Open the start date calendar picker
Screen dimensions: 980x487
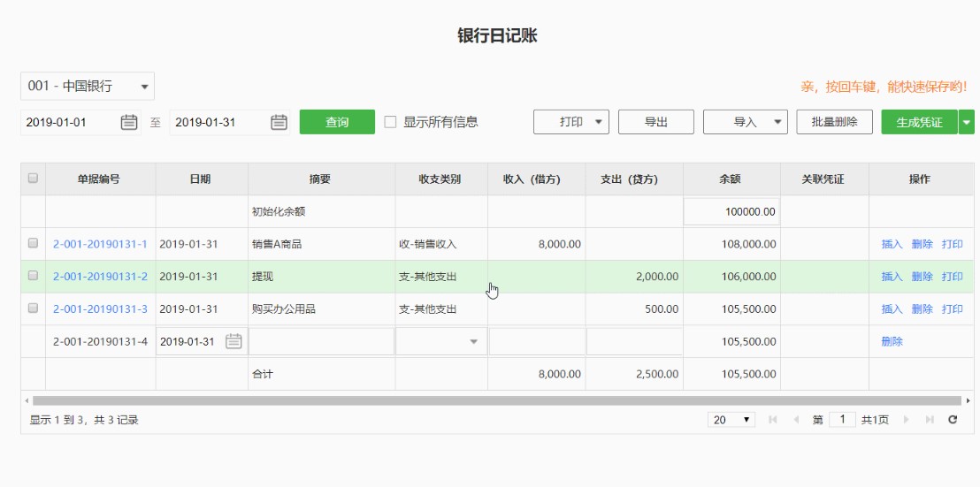click(x=129, y=123)
